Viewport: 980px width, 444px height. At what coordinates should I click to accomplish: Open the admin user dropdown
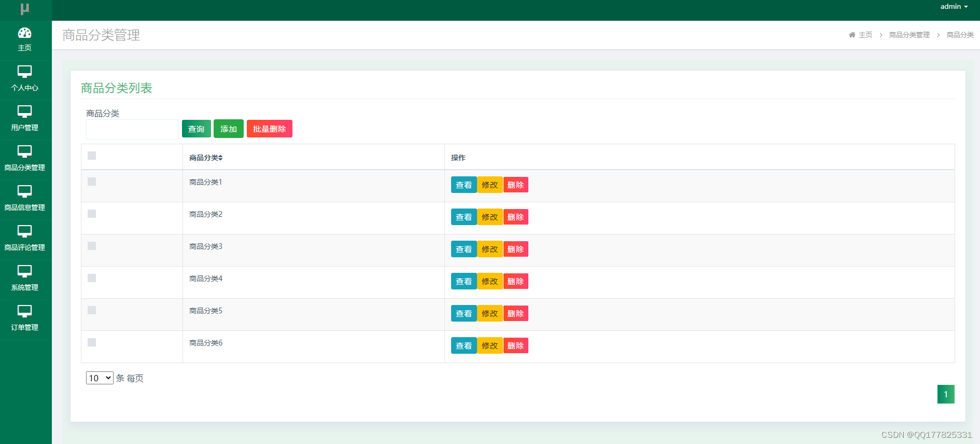(954, 7)
